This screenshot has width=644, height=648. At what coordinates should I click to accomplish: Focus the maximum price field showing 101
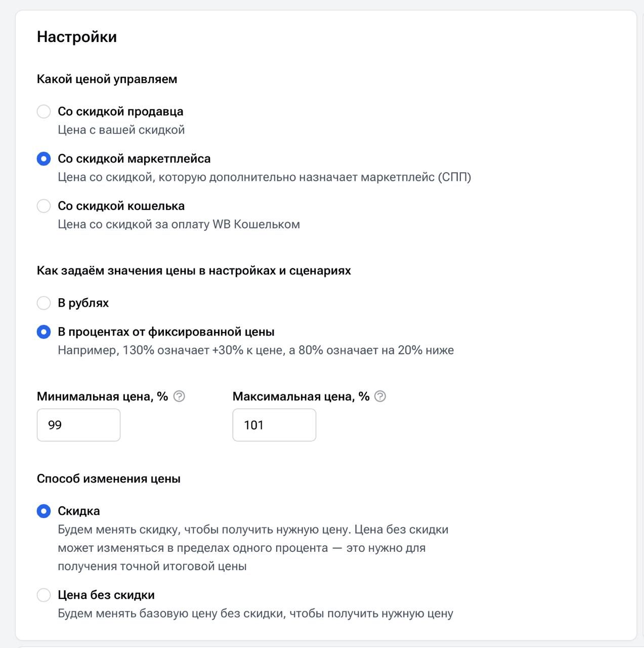[274, 425]
